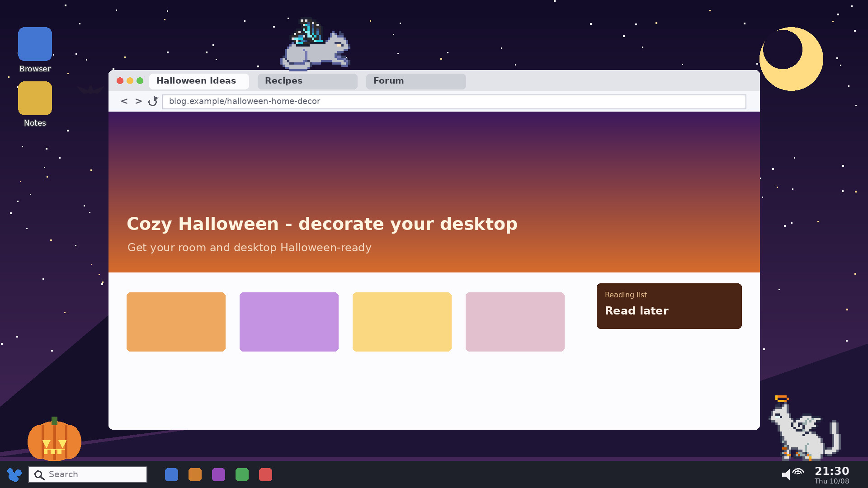This screenshot has width=868, height=488.
Task: Click the magnifier icon in taskbar search
Action: [39, 475]
